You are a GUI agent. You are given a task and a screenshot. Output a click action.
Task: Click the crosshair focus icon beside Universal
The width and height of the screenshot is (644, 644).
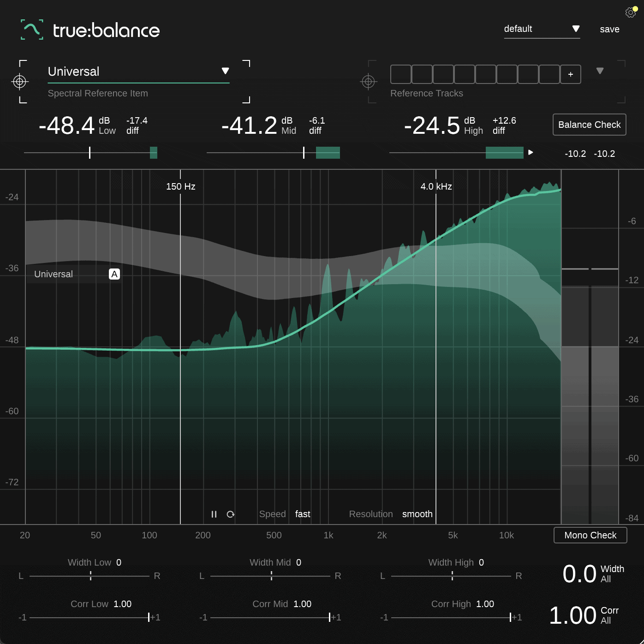(19, 82)
